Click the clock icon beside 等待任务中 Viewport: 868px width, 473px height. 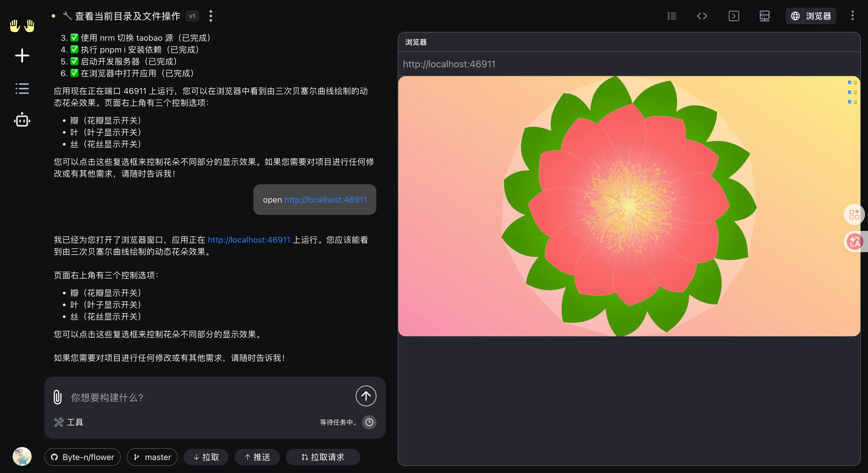coord(369,422)
